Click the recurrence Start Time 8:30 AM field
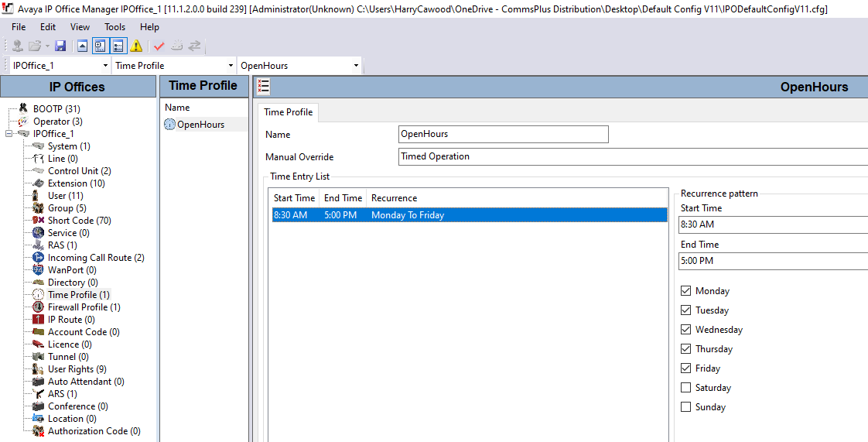The image size is (868, 442). 773,224
